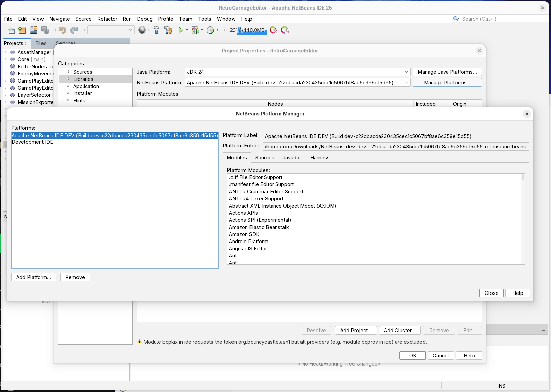Switch to the Harness tab
This screenshot has width=551, height=392.
click(320, 158)
